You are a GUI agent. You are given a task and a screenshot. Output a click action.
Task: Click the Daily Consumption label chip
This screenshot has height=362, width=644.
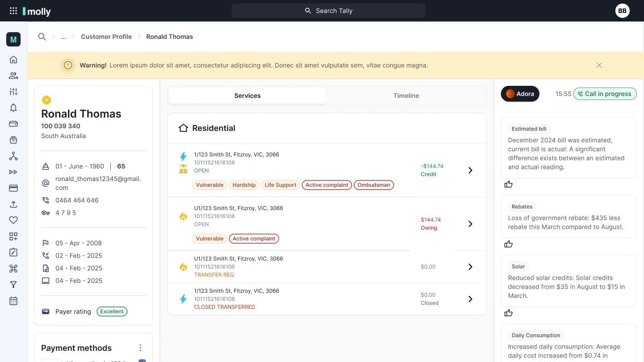(x=536, y=335)
